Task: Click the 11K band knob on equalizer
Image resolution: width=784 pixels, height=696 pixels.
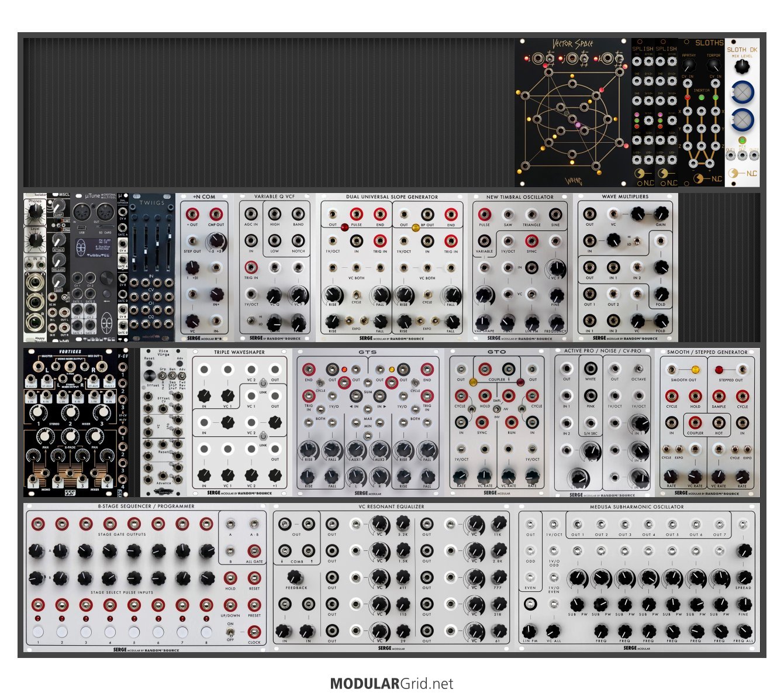Action: coord(498,523)
